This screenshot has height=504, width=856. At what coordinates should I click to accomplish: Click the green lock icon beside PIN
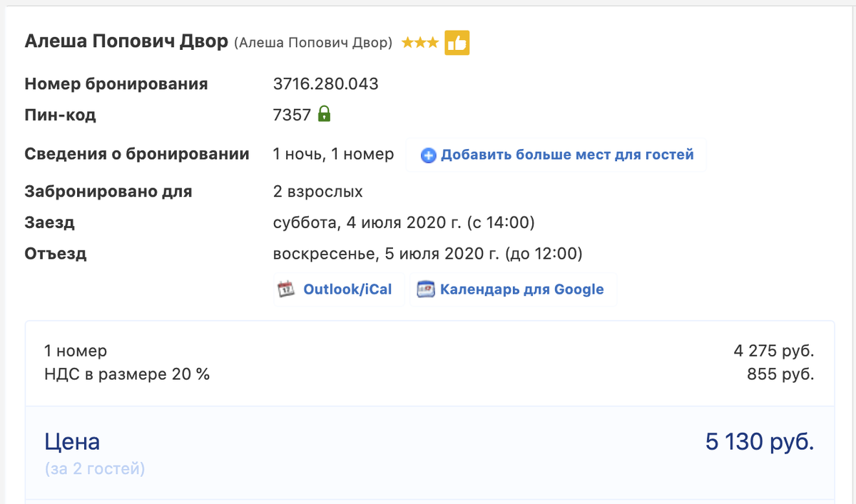[x=324, y=114]
